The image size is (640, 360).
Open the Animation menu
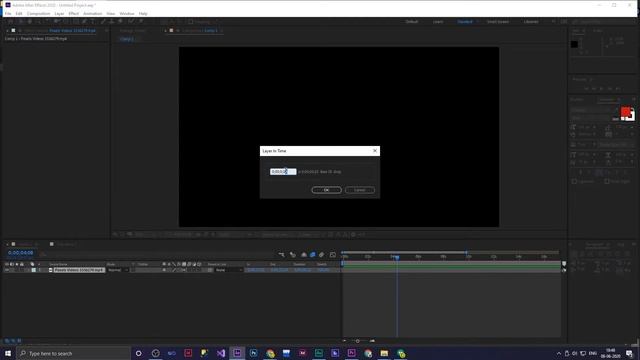tap(93, 13)
